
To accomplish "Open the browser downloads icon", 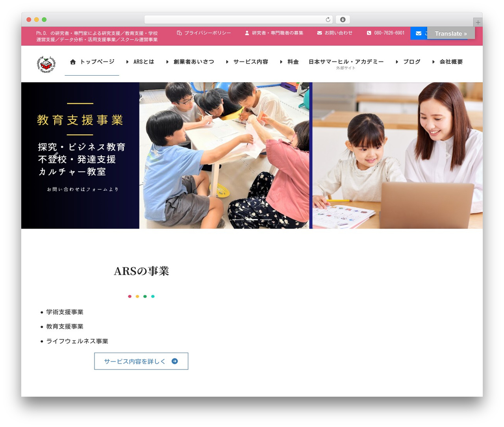I will tap(343, 20).
